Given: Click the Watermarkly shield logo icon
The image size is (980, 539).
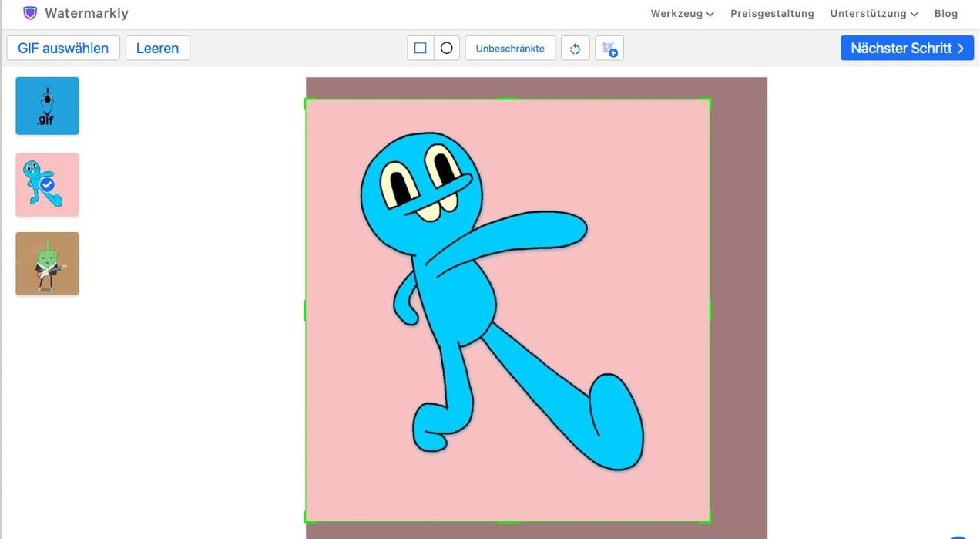Looking at the screenshot, I should coord(30,13).
